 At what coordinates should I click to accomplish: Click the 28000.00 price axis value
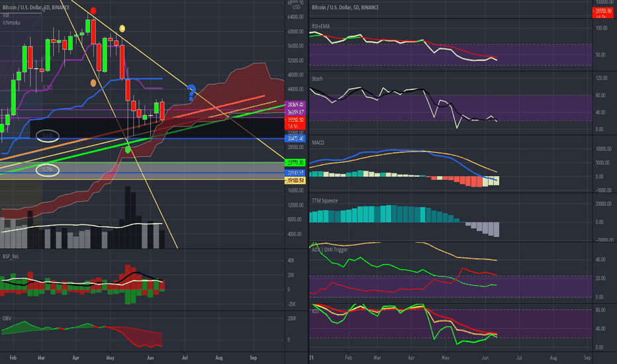click(x=295, y=147)
